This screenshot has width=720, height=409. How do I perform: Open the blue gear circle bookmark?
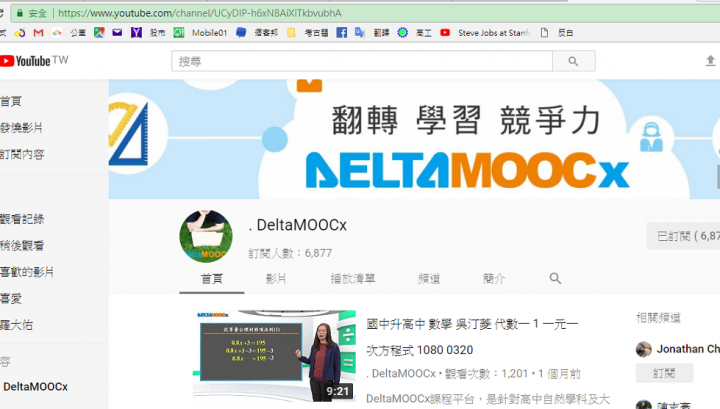403,33
